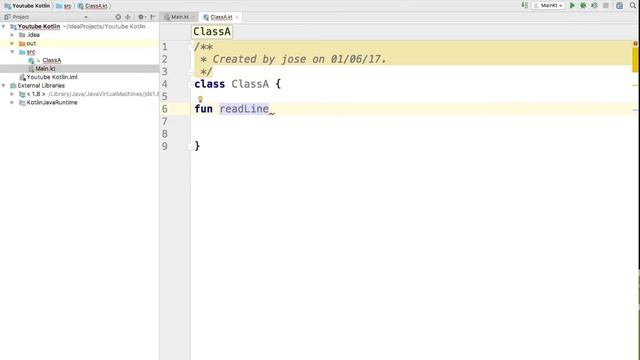Run with coverage icon in toolbar

[594, 5]
